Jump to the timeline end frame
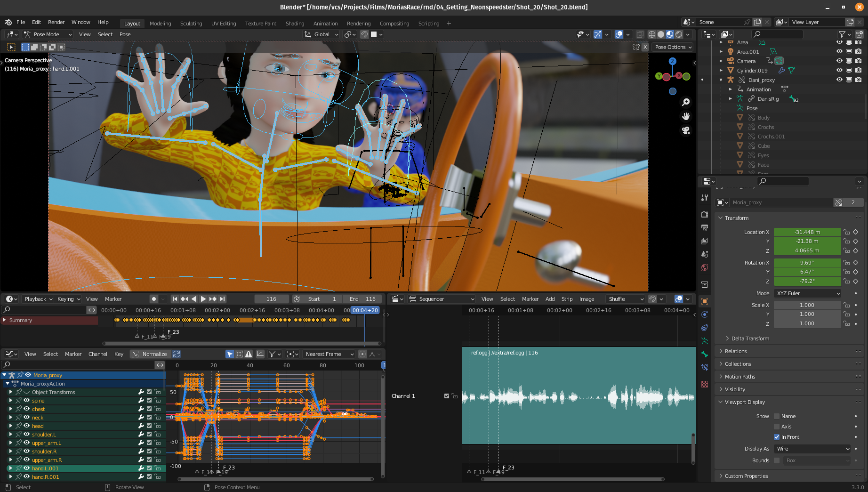This screenshot has width=868, height=492. coord(223,299)
